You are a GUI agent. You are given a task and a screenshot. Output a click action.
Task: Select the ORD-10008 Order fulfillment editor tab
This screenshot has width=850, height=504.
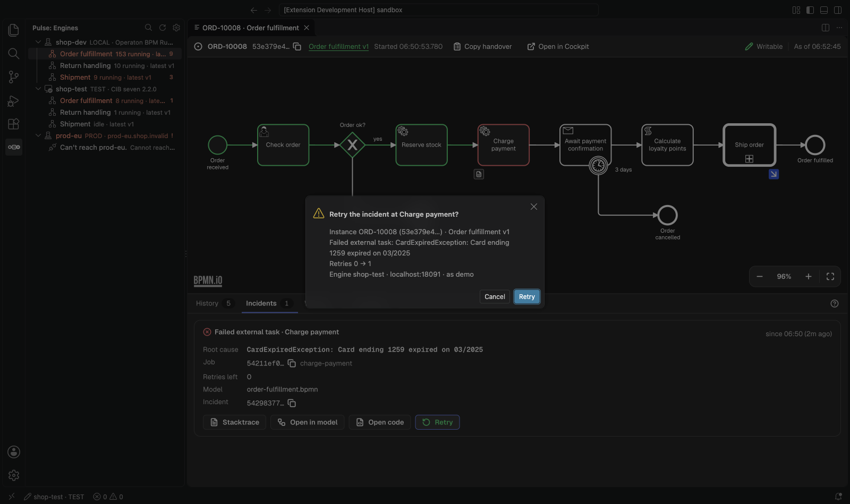[250, 28]
